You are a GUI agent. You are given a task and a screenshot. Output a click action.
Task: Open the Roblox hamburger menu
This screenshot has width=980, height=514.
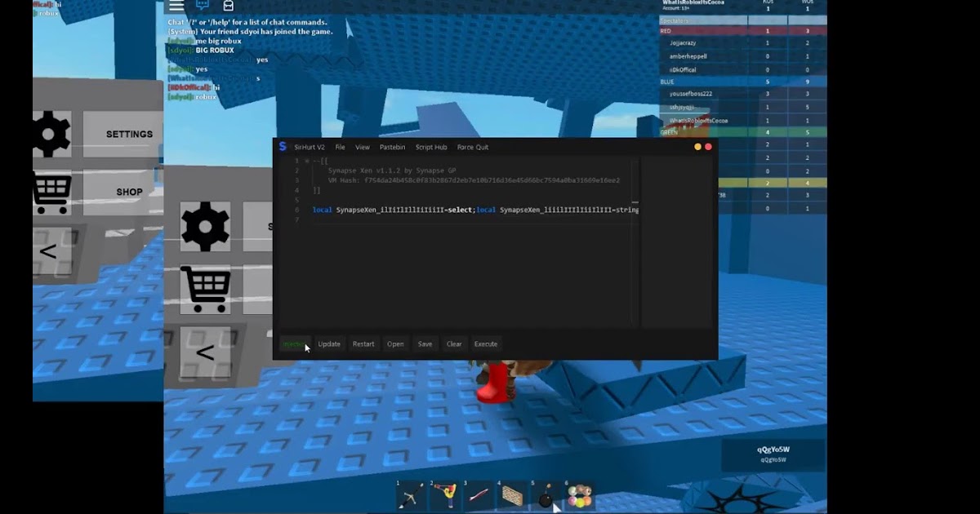tap(176, 7)
